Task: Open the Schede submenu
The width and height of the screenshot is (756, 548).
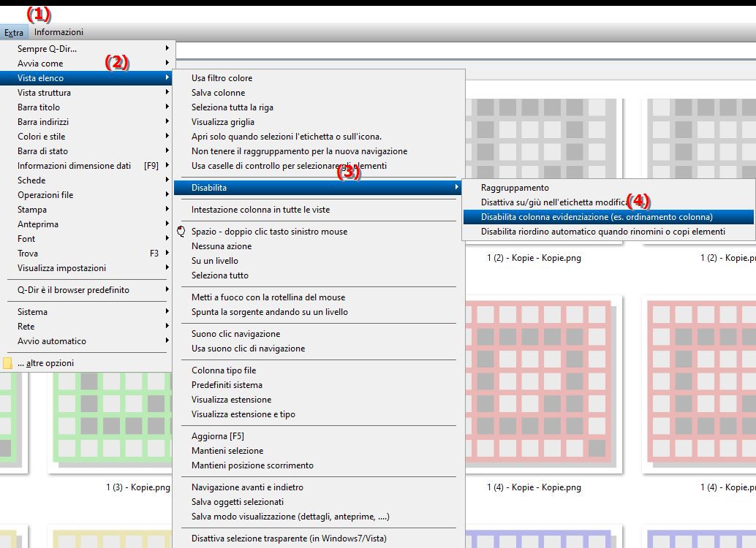Action: (87, 180)
